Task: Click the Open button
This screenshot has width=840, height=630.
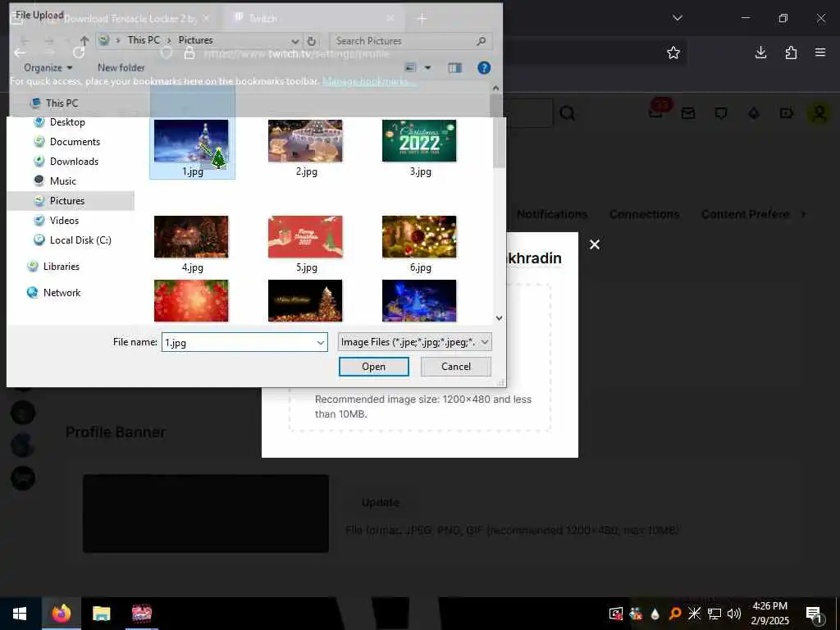Action: [x=373, y=367]
